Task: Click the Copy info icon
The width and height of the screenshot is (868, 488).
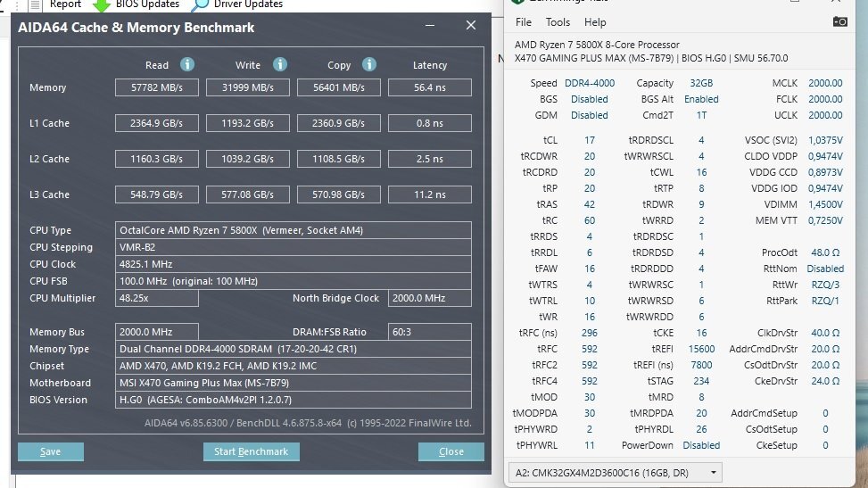Action: (x=369, y=64)
